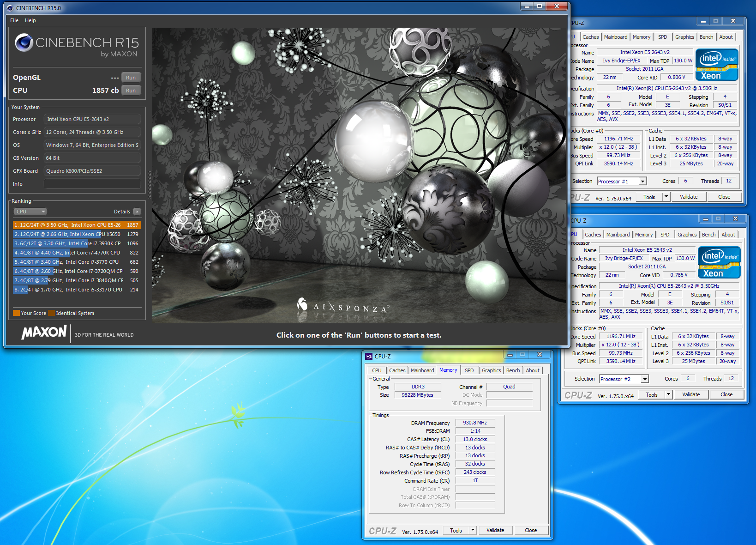Select ranking row i5-3317U score 214
Image resolution: width=756 pixels, height=545 pixels.
click(x=77, y=290)
